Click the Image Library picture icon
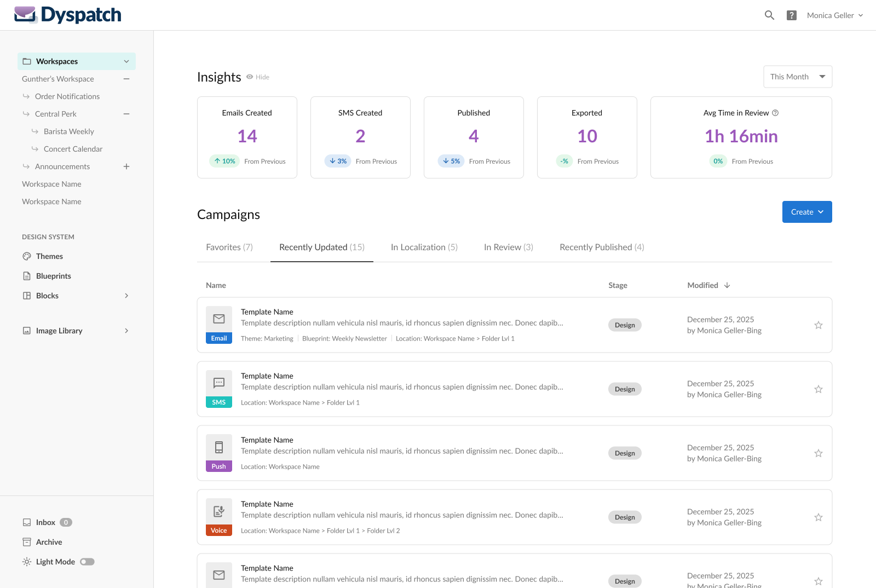Screen dimensions: 876x588 pos(27,331)
